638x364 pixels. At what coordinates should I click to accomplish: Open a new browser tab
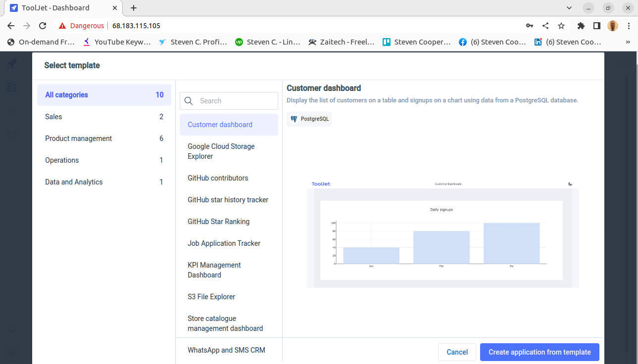coord(134,8)
